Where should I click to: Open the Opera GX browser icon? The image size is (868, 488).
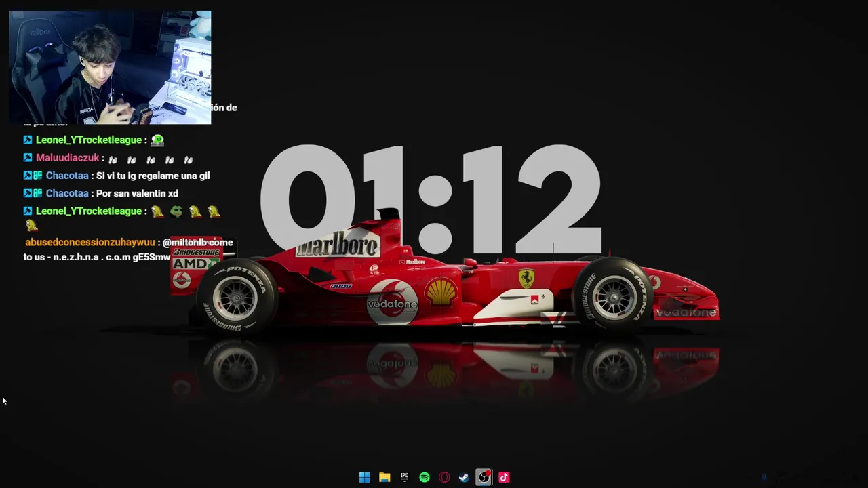point(444,477)
